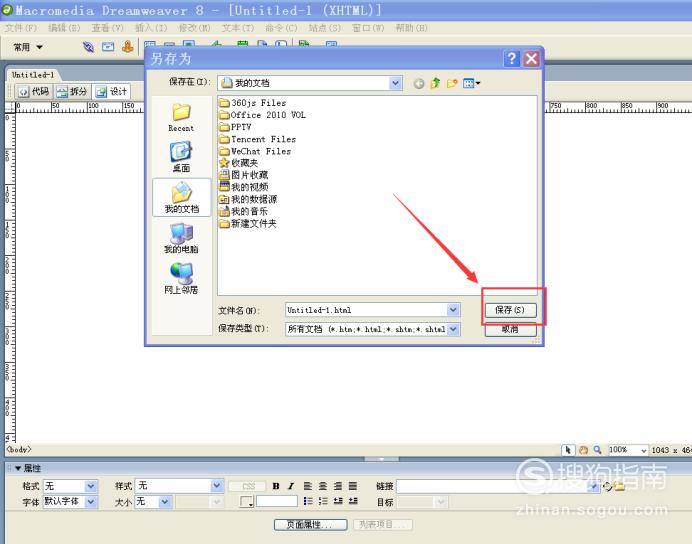Create a new folder in save dialog
The image size is (692, 544).
click(452, 83)
